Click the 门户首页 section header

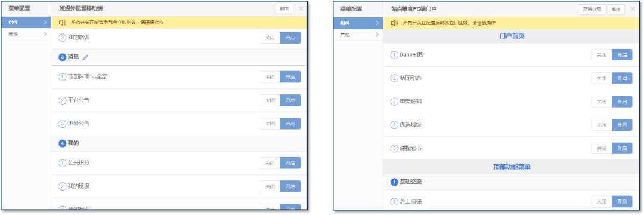[512, 36]
